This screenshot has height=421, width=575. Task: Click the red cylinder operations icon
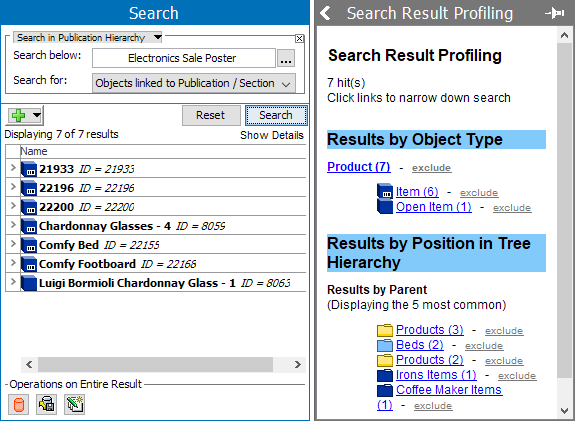19,404
